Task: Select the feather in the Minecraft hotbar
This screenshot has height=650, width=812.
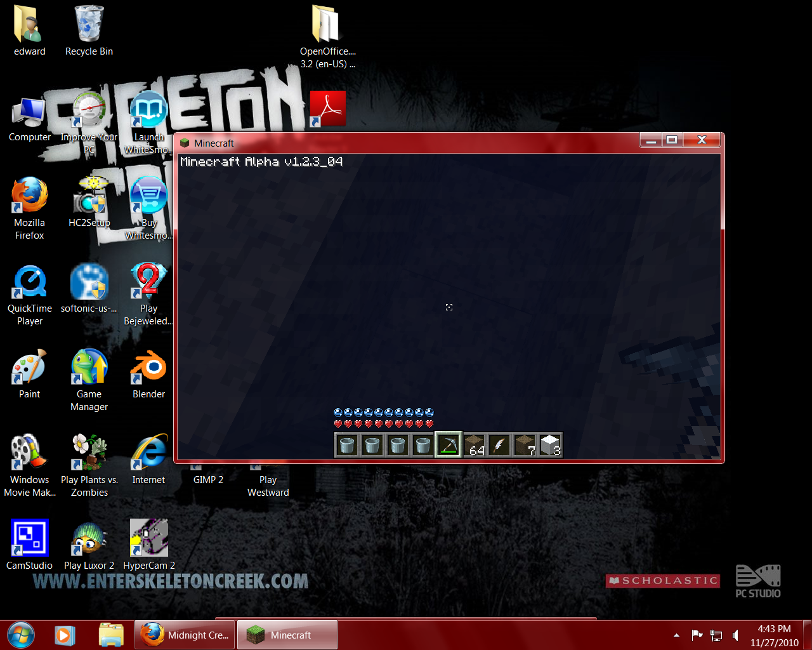Action: point(499,445)
